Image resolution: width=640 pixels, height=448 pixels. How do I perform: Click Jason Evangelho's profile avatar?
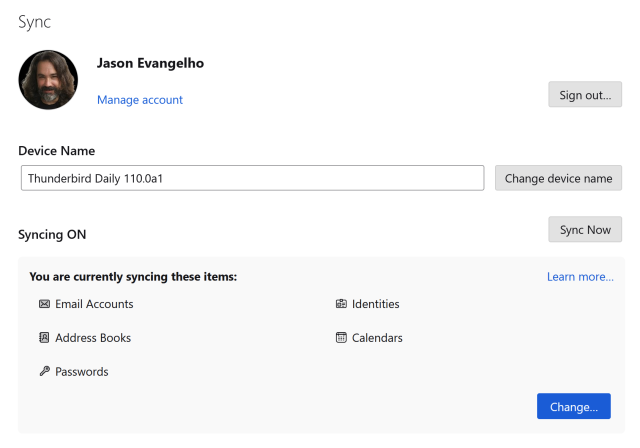click(x=48, y=80)
